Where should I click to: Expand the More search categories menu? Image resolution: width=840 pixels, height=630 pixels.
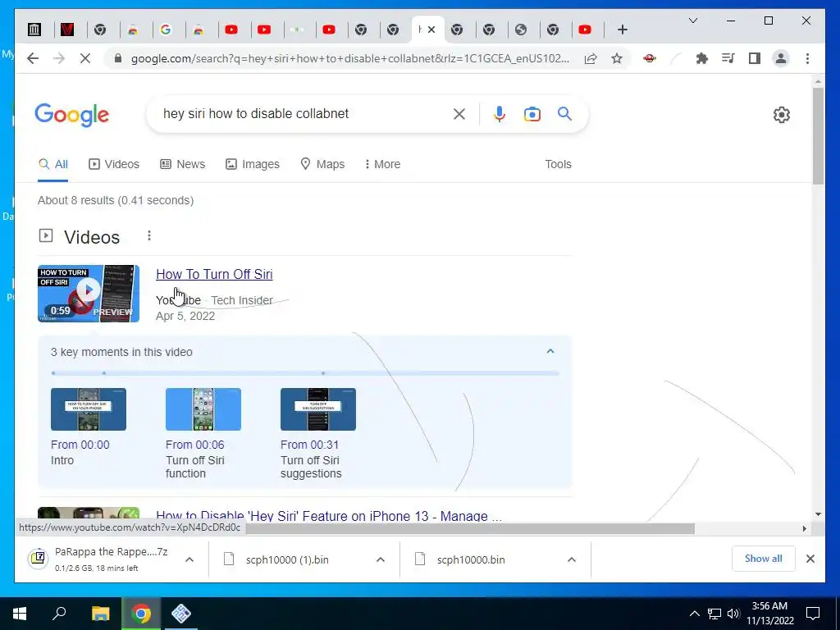(x=382, y=164)
